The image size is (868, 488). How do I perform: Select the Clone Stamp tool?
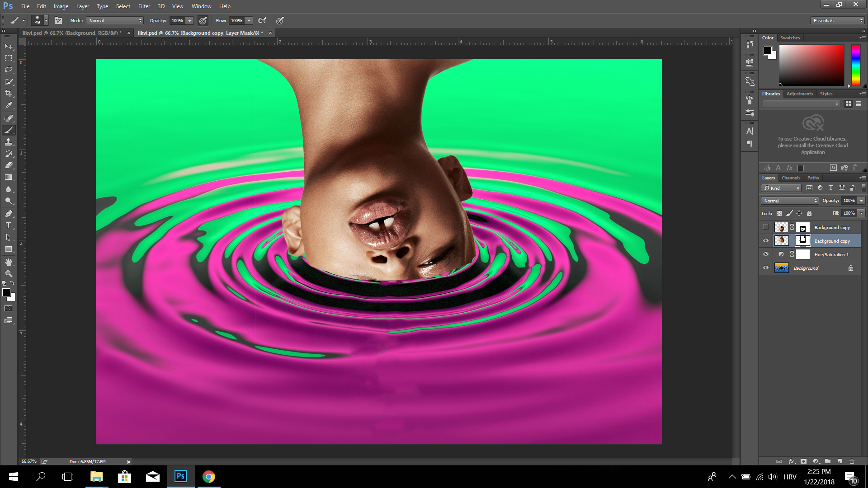pos(9,142)
